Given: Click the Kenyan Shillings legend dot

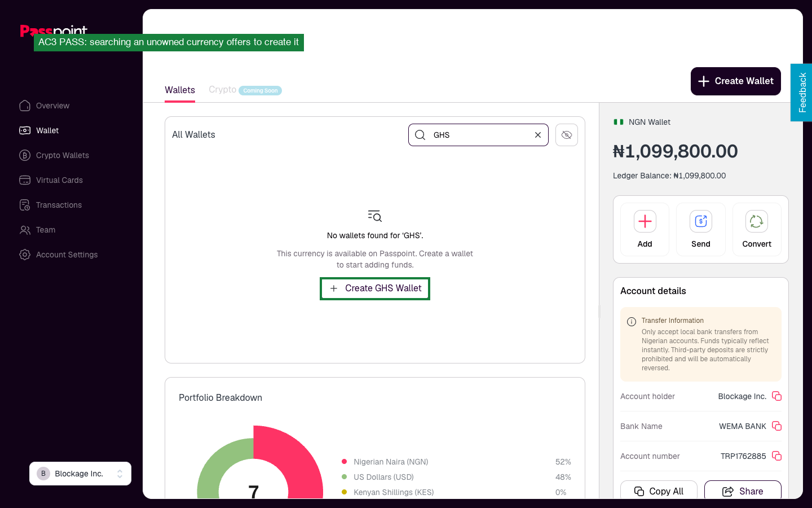Looking at the screenshot, I should point(344,492).
